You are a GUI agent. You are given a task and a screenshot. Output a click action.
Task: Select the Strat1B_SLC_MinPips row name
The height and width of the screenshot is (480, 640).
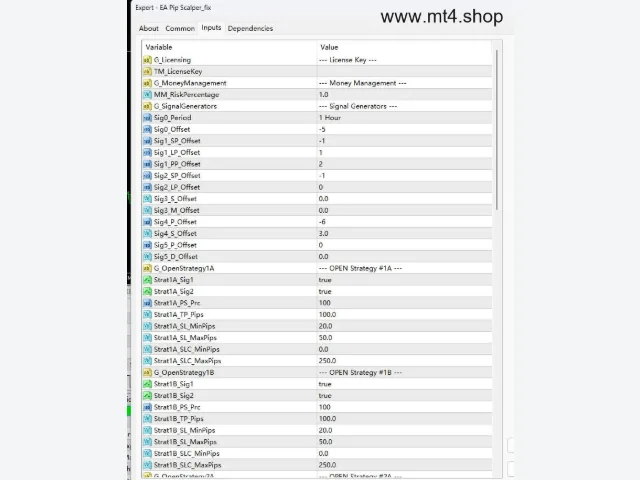[x=187, y=453]
